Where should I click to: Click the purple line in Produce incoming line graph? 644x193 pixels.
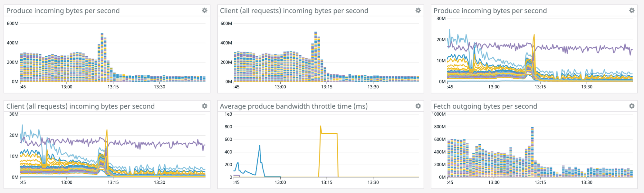pos(580,48)
